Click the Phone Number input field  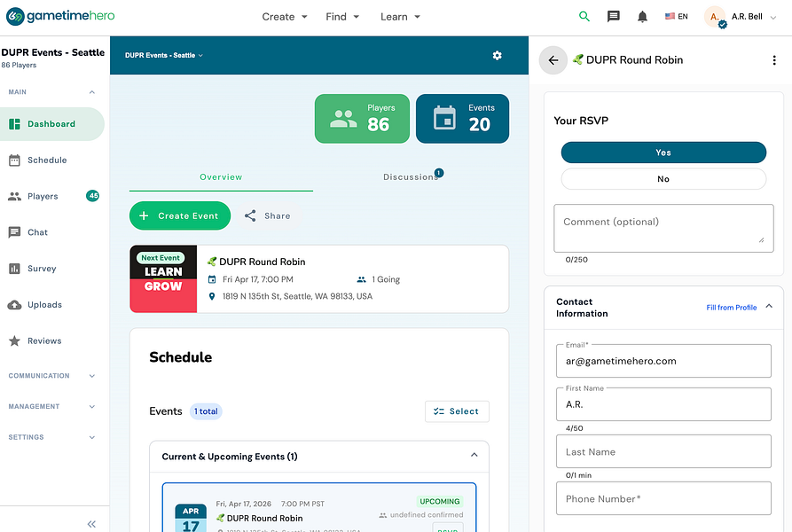663,498
